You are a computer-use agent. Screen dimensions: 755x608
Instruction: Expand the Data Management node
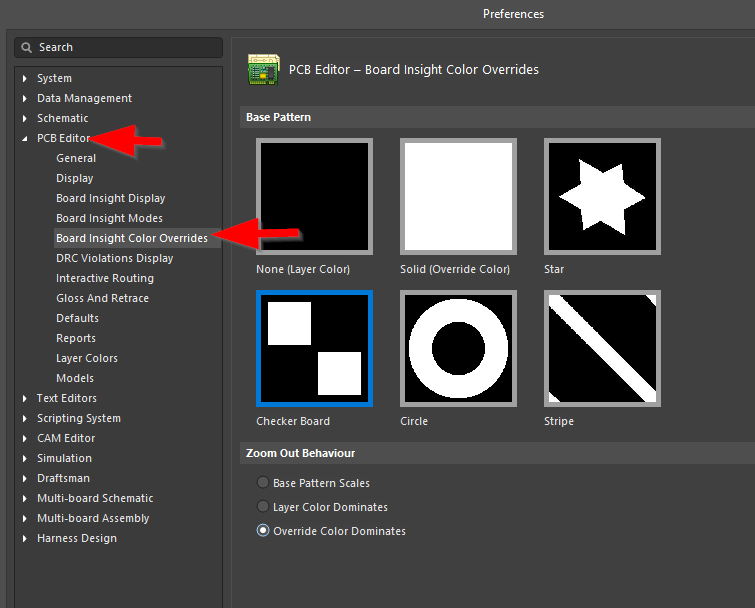[x=25, y=98]
